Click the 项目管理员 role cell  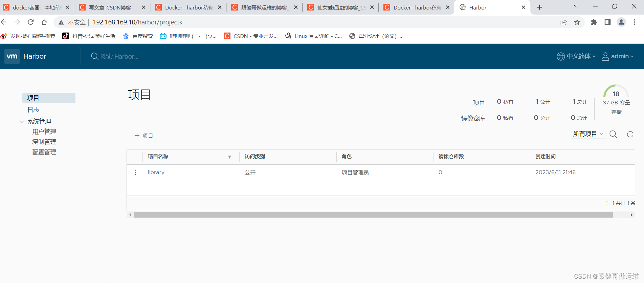click(355, 173)
